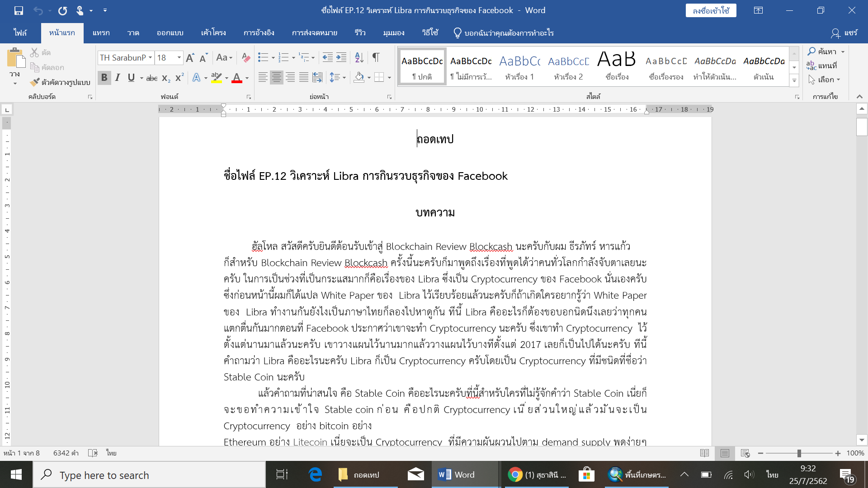Zoom in with the plus button

[x=838, y=453]
